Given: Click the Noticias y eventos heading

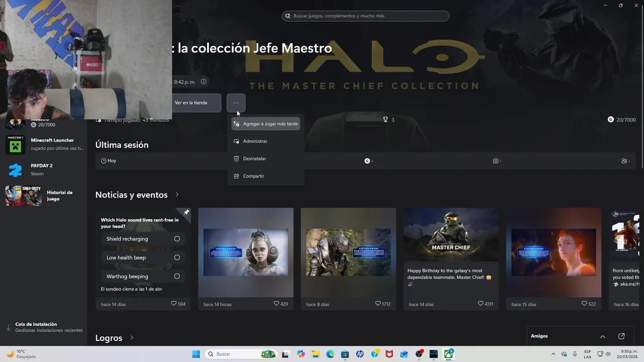Looking at the screenshot, I should tap(131, 195).
